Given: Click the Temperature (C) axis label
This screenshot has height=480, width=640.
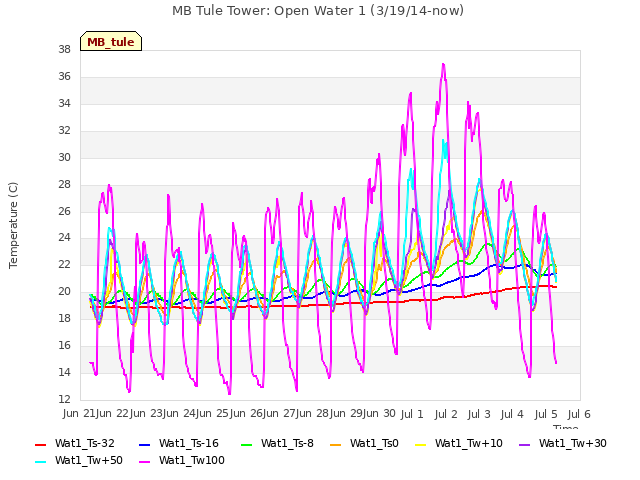Looking at the screenshot, I should click(x=13, y=225).
